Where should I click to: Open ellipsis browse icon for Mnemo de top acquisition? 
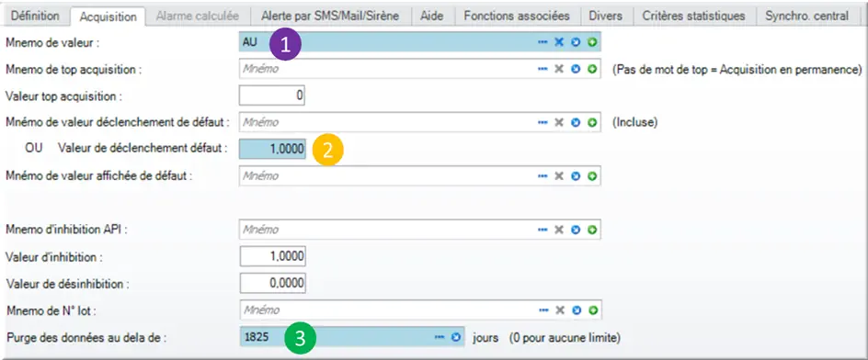542,69
